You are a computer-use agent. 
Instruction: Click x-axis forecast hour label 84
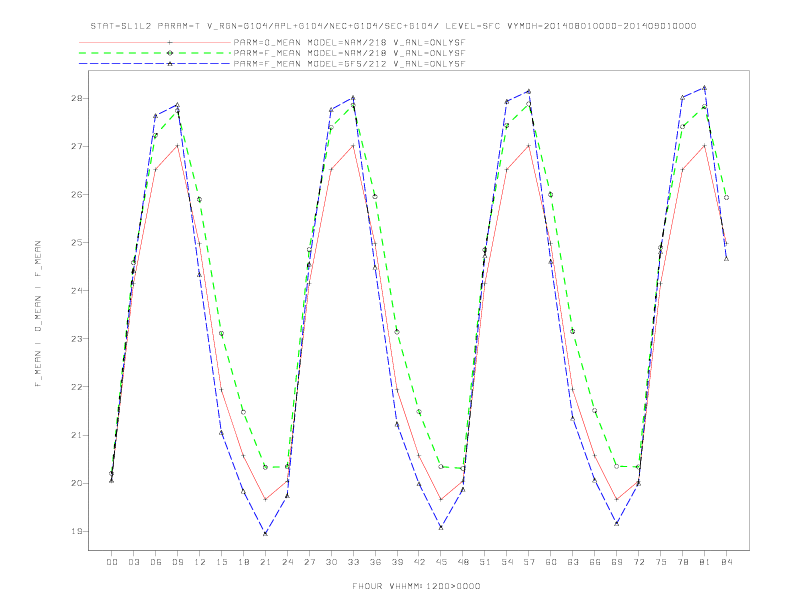point(727,562)
